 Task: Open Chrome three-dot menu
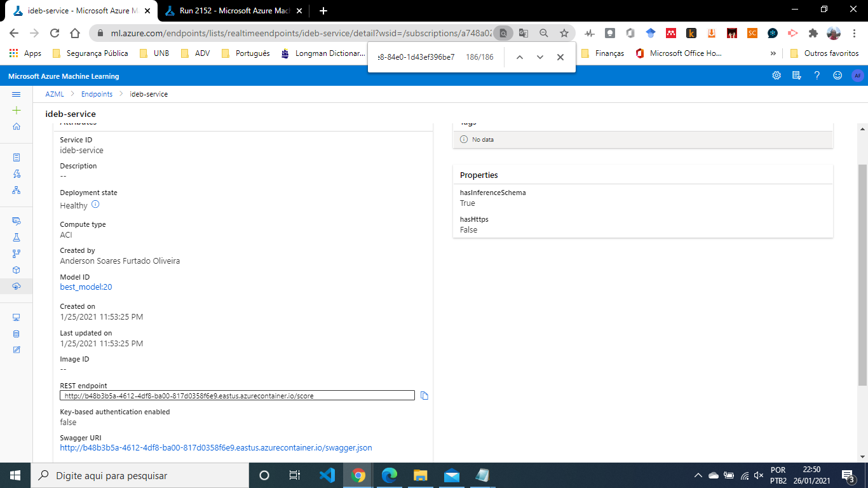(854, 33)
